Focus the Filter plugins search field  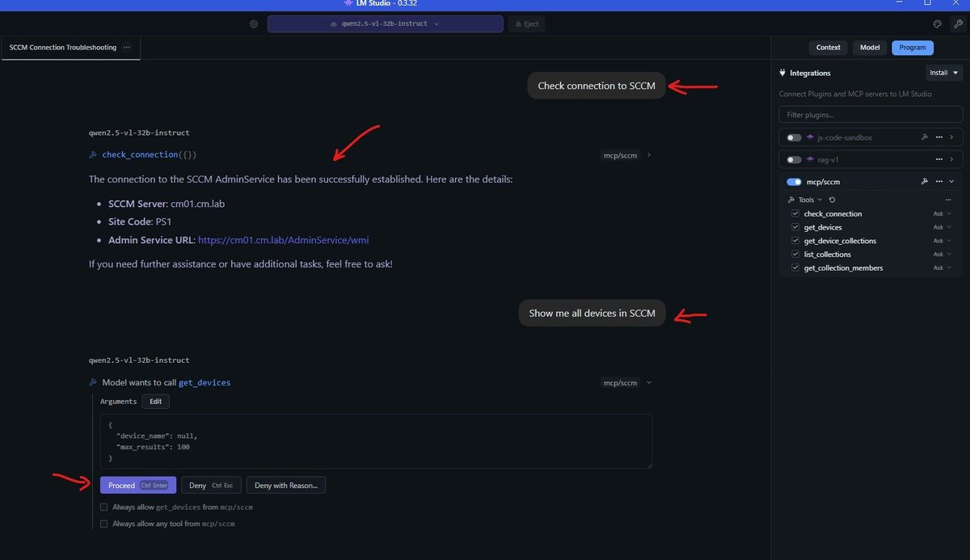[x=871, y=115]
